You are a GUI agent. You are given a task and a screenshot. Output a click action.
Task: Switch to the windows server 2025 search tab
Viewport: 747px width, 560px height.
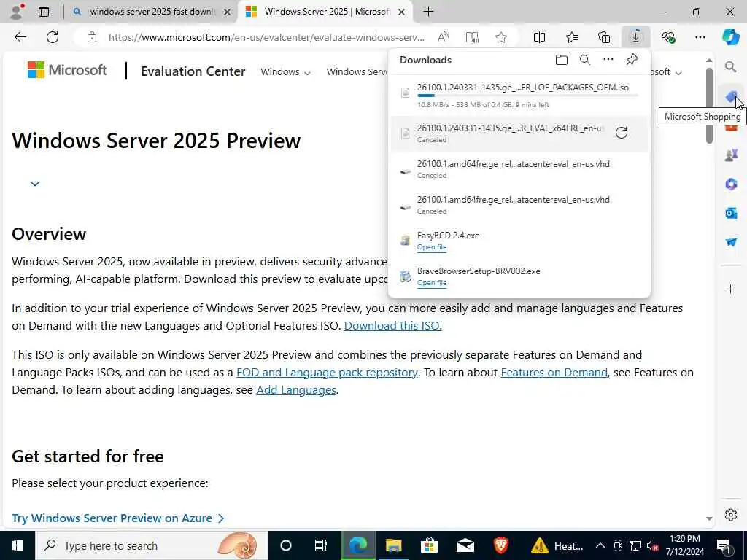[x=154, y=12]
